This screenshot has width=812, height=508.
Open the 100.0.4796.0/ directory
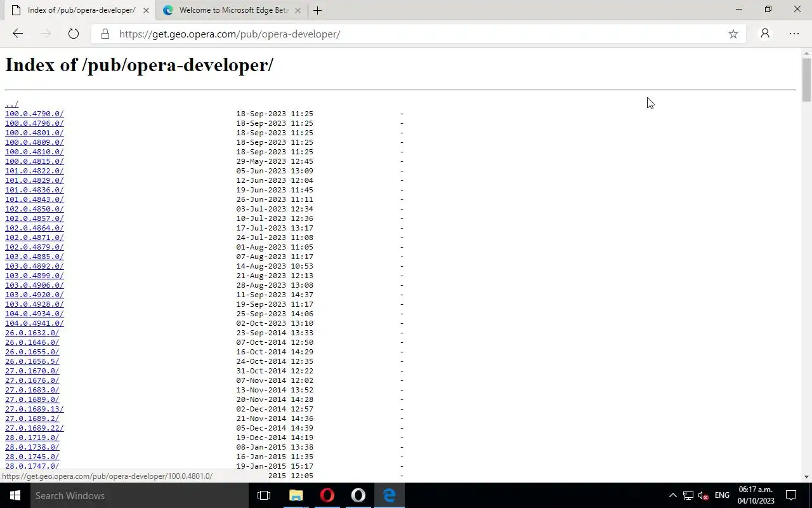click(x=34, y=123)
